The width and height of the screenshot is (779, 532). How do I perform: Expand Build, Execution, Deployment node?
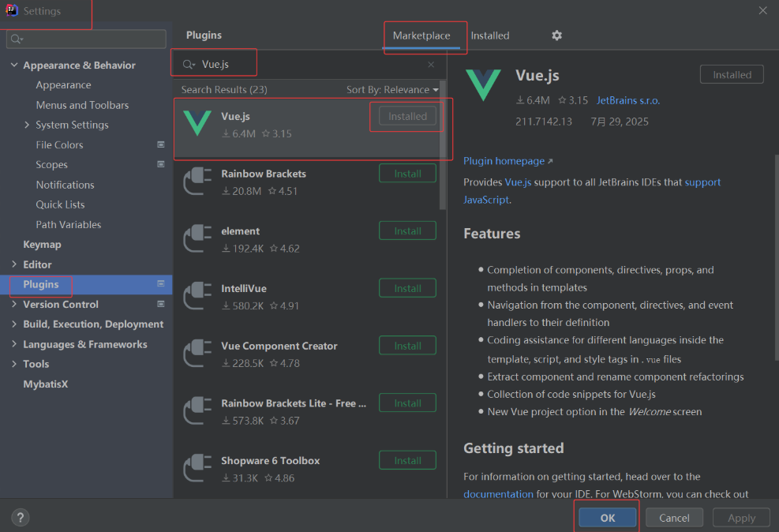coord(14,324)
